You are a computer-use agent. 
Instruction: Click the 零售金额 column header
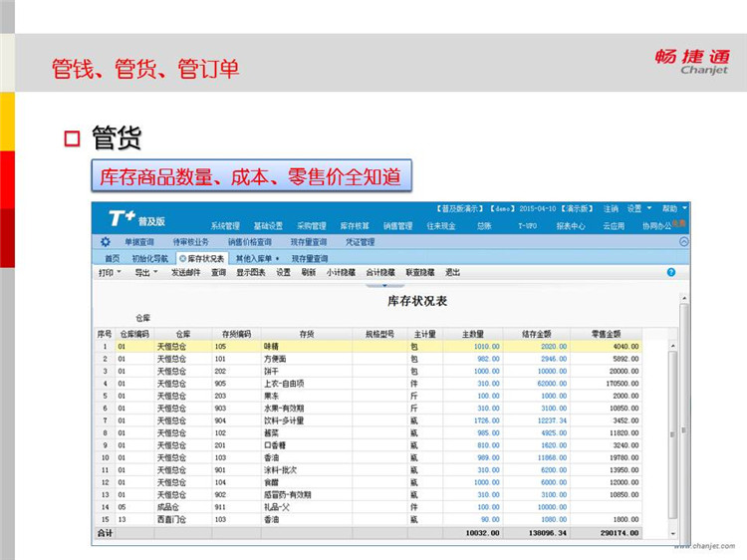tap(606, 334)
